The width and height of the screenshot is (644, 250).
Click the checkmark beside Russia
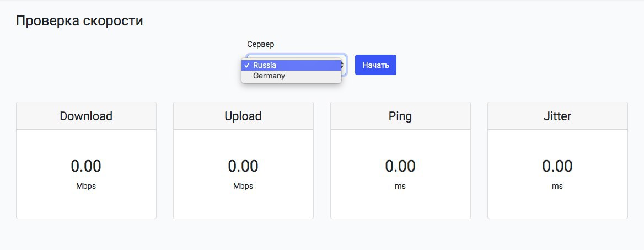coord(246,65)
